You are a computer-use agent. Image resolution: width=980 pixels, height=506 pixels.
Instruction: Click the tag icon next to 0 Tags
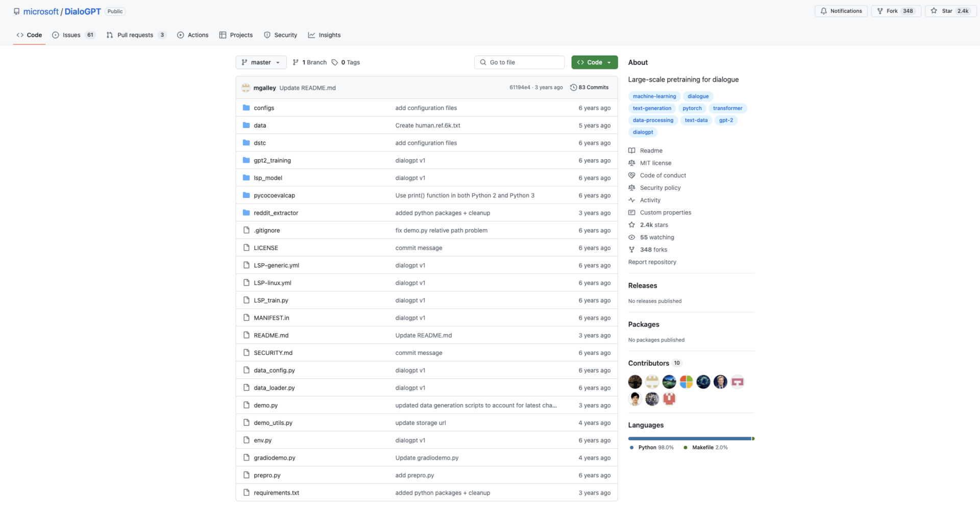tap(335, 62)
